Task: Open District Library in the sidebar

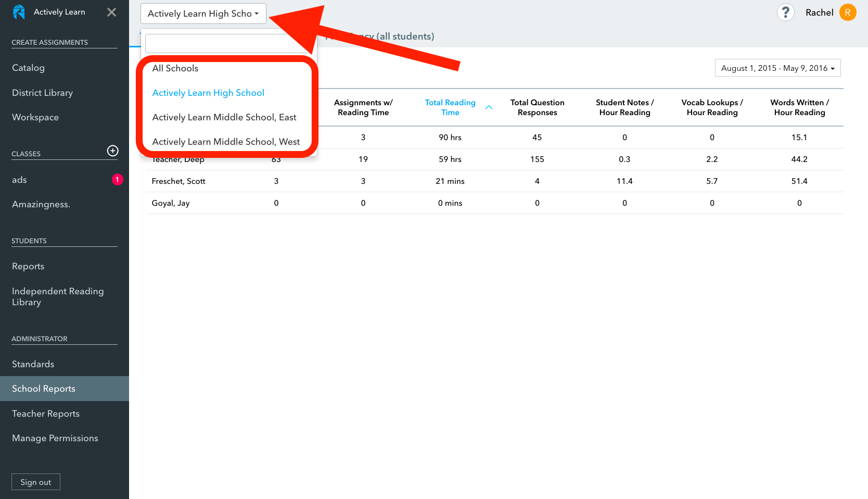Action: tap(42, 93)
